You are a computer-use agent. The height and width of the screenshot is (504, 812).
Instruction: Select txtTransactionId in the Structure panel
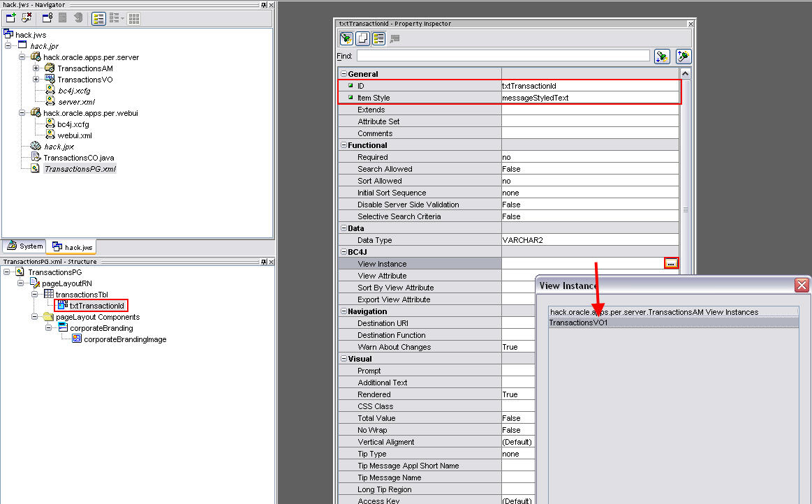[95, 305]
